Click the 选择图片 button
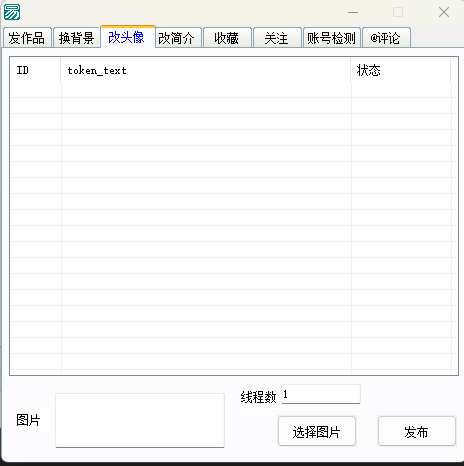Viewport: 464px width, 466px height. 317,431
